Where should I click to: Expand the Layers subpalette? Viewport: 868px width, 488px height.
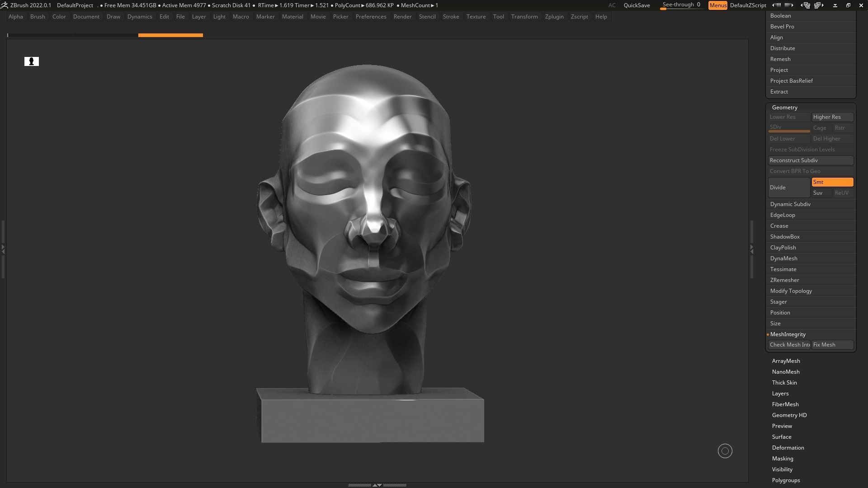coord(780,394)
